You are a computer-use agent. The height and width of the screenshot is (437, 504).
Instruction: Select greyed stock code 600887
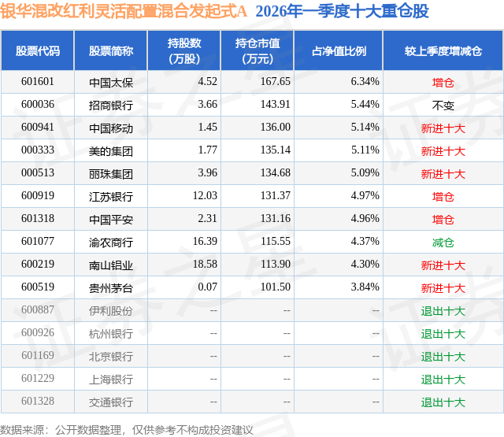tap(38, 309)
